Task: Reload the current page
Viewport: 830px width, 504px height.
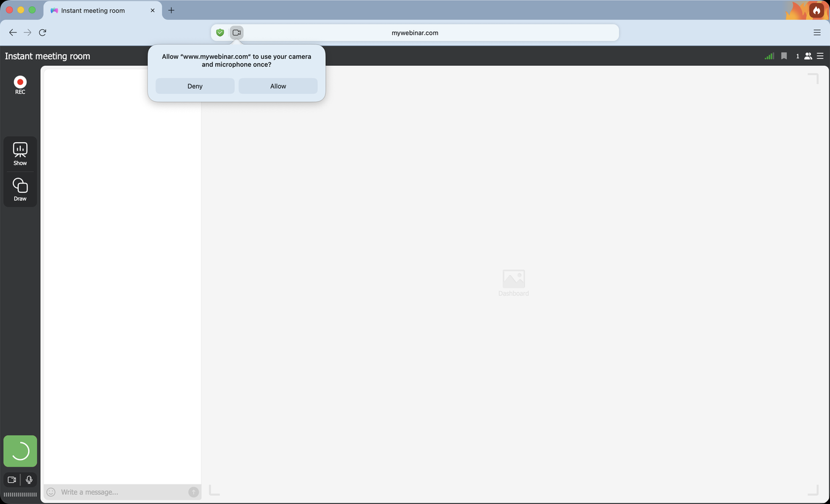Action: 43,32
